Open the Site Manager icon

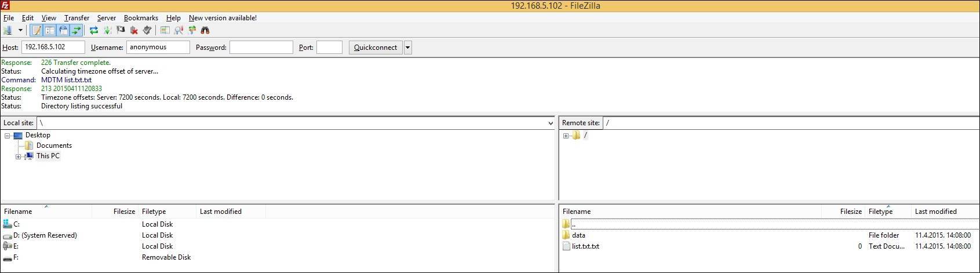tap(8, 30)
